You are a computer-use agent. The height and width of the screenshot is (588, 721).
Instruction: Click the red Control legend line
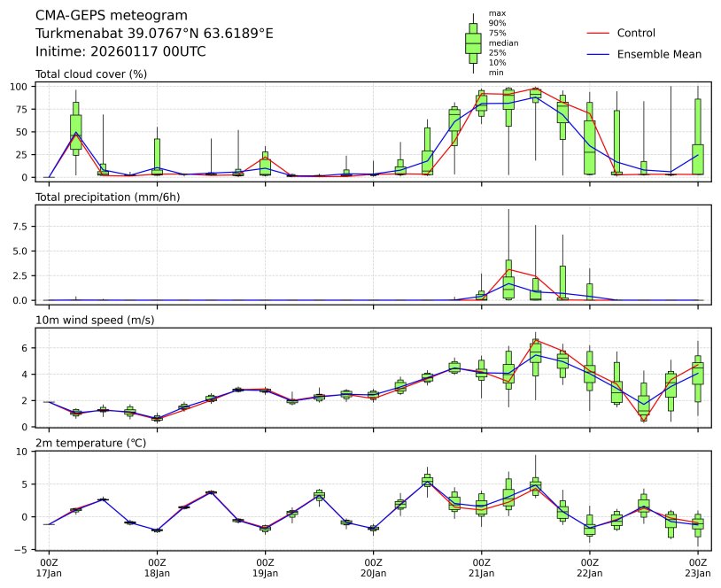(x=598, y=33)
